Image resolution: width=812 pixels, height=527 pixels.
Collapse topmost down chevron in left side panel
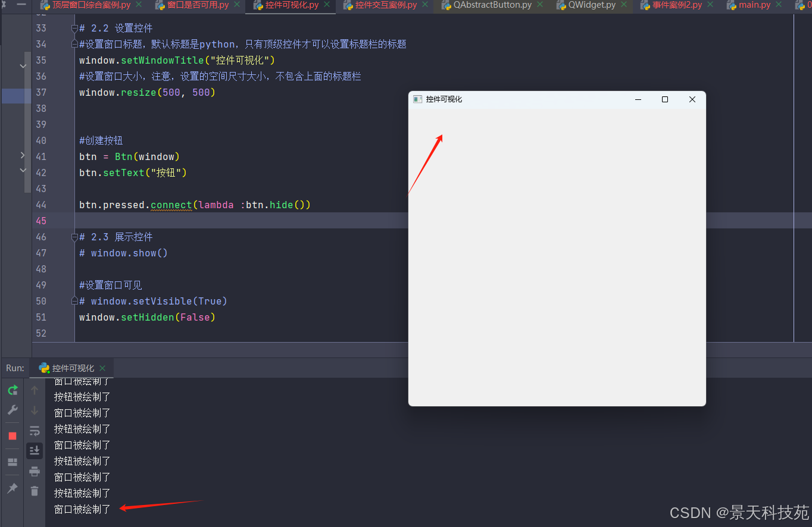(x=23, y=66)
